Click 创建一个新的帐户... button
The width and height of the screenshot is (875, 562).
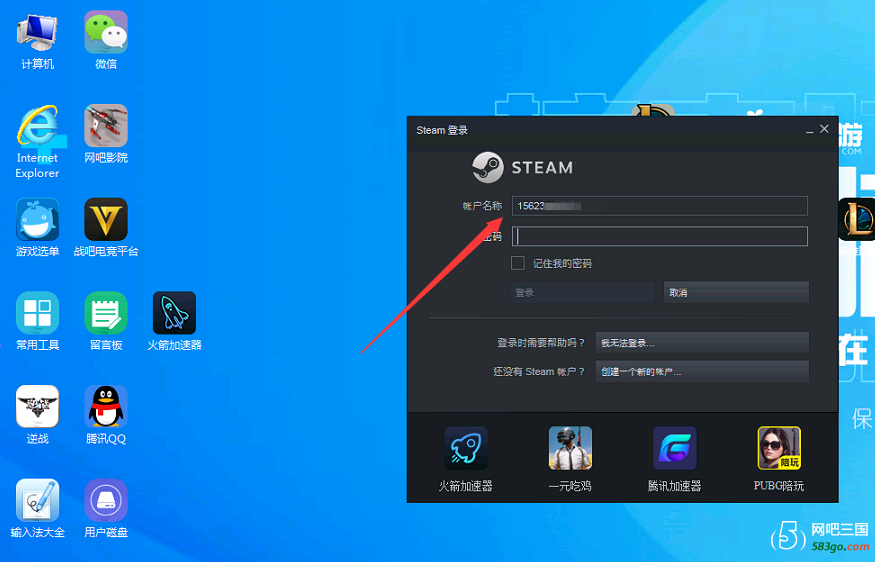[x=701, y=371]
